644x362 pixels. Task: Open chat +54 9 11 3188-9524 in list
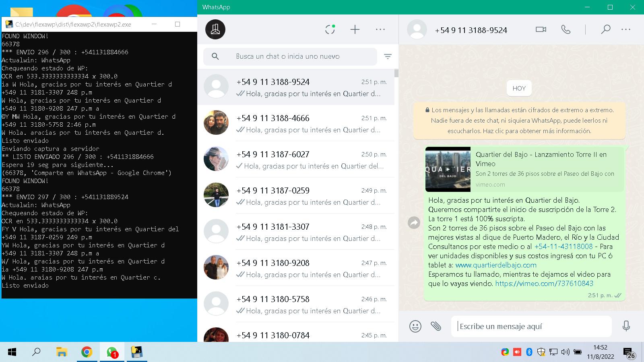[x=296, y=87]
